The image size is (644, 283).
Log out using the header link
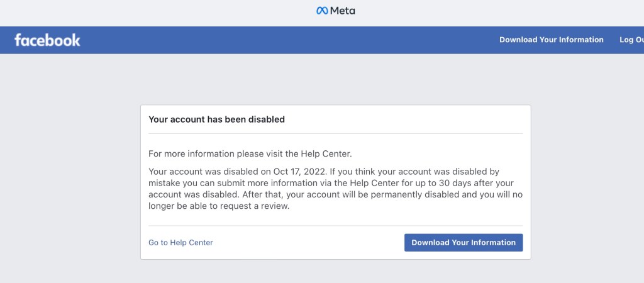click(631, 40)
